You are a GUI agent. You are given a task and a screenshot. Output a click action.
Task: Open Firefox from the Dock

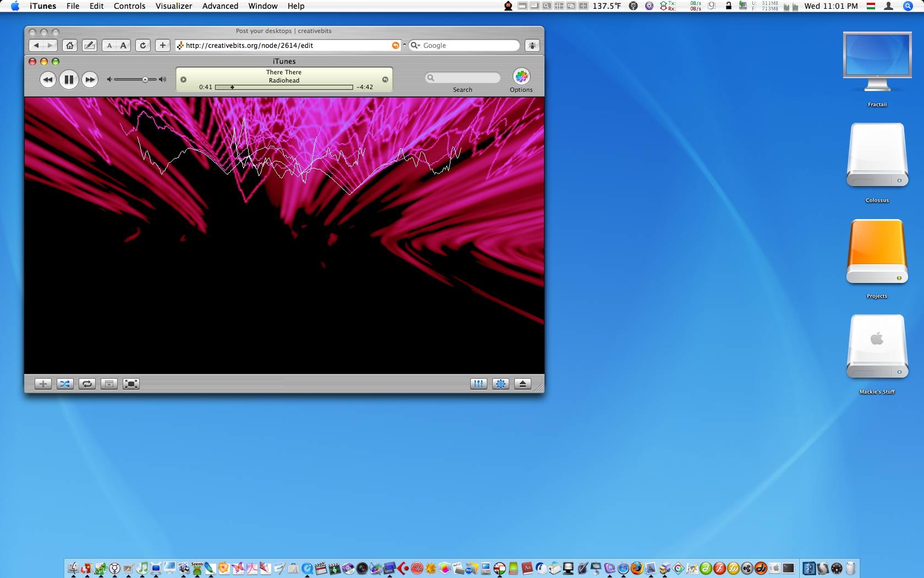click(637, 568)
